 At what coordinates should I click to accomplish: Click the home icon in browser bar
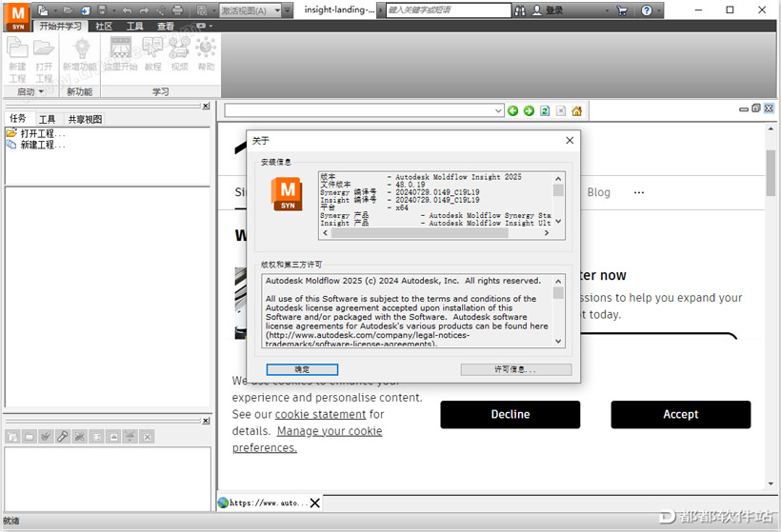click(x=577, y=111)
